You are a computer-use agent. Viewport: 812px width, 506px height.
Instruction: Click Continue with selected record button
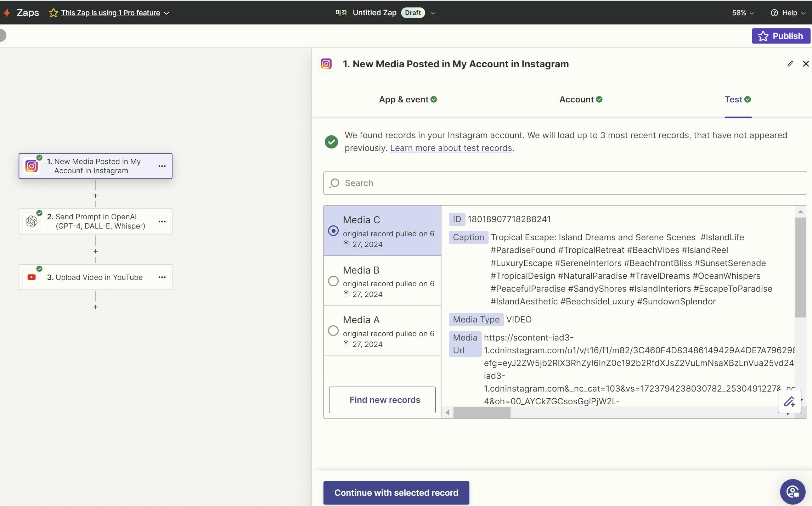[396, 493]
